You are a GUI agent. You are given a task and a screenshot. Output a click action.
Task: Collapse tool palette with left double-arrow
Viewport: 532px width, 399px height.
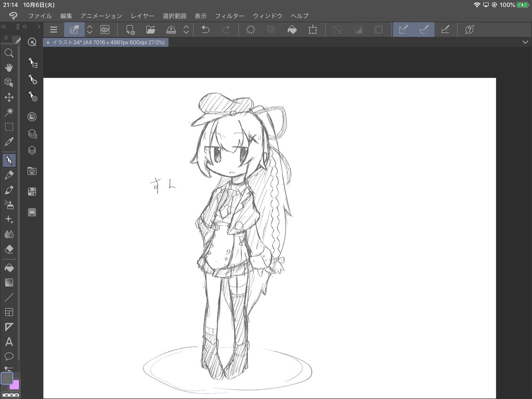click(x=4, y=27)
